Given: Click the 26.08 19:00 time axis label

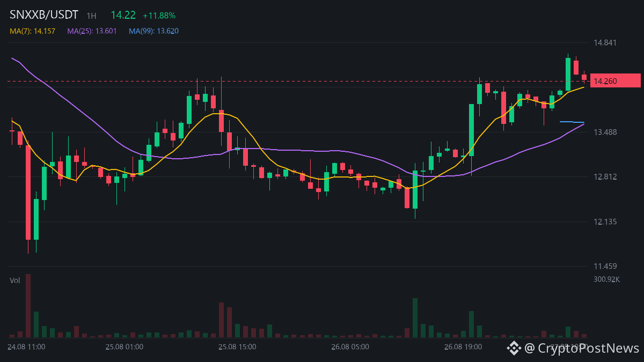Looking at the screenshot, I should pyautogui.click(x=463, y=347).
